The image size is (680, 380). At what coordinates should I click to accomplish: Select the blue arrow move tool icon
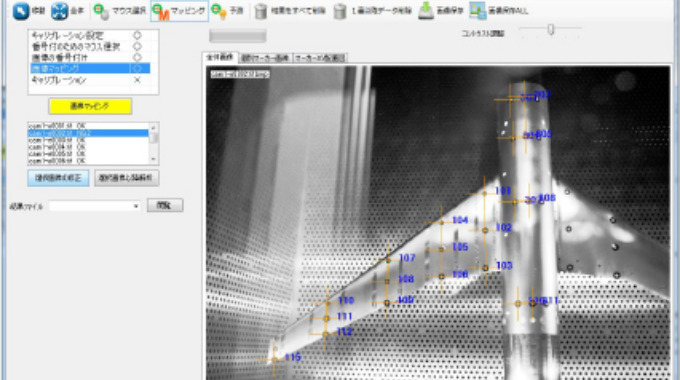click(x=20, y=11)
